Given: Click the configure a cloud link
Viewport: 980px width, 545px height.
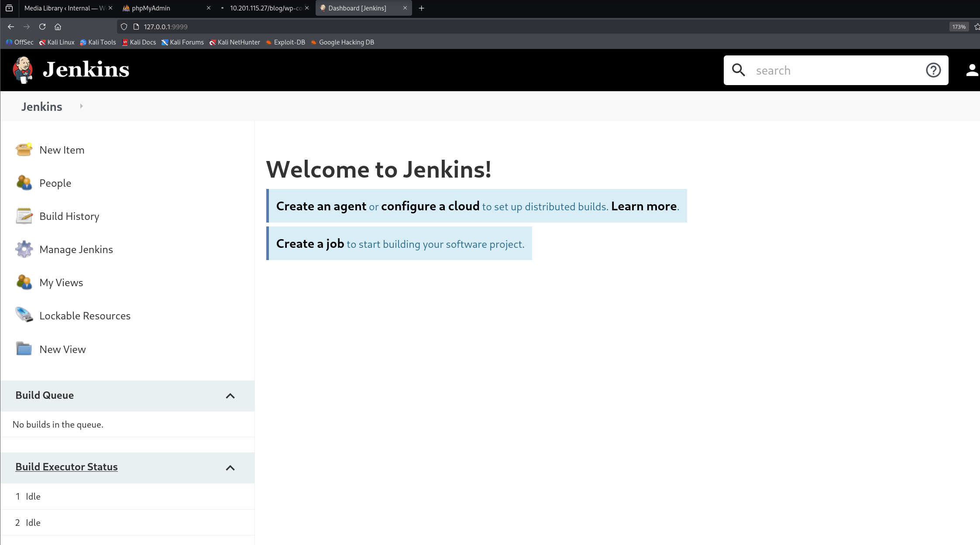Looking at the screenshot, I should click(430, 206).
